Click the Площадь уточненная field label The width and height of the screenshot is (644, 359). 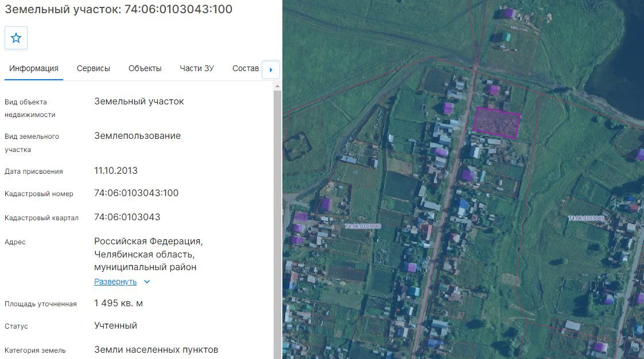pos(41,304)
